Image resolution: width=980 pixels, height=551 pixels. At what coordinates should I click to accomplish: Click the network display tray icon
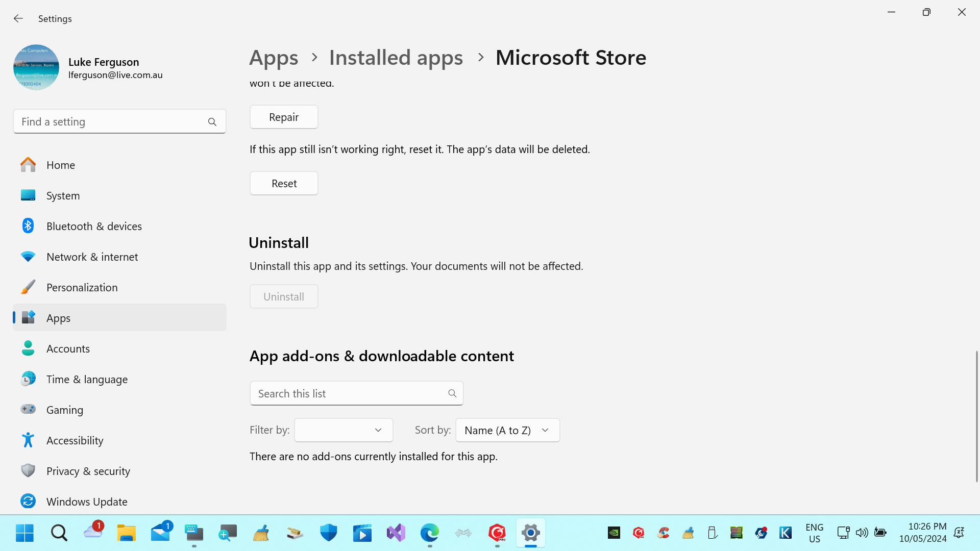(x=843, y=533)
